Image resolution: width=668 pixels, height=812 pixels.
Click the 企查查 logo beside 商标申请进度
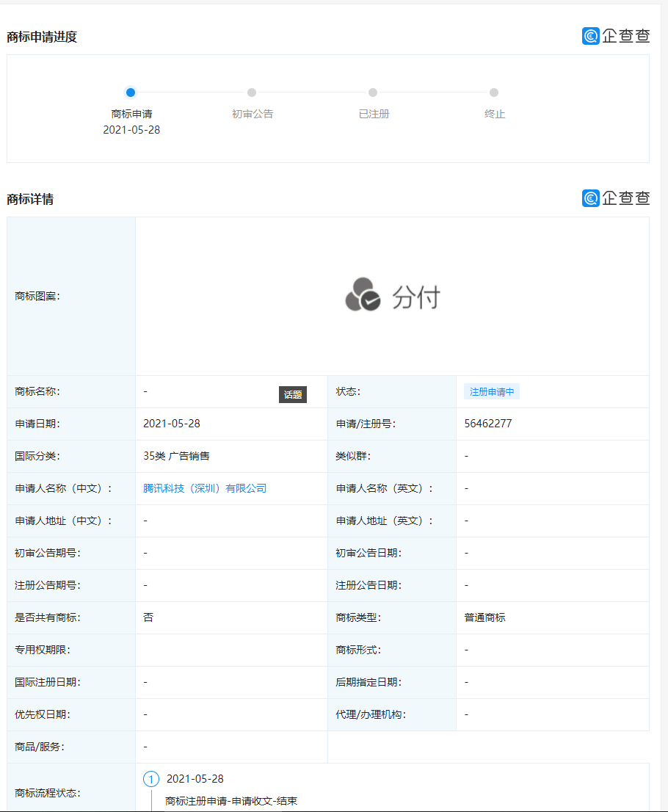point(616,35)
